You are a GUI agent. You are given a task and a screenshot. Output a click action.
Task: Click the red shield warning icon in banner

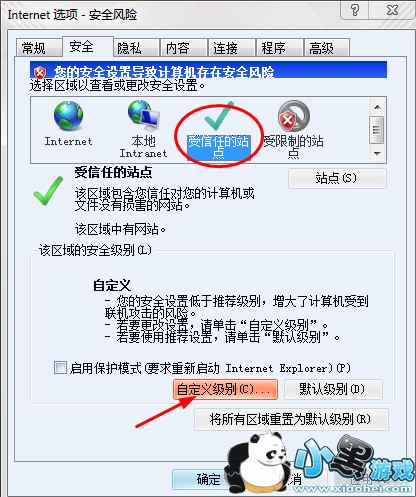click(x=40, y=72)
